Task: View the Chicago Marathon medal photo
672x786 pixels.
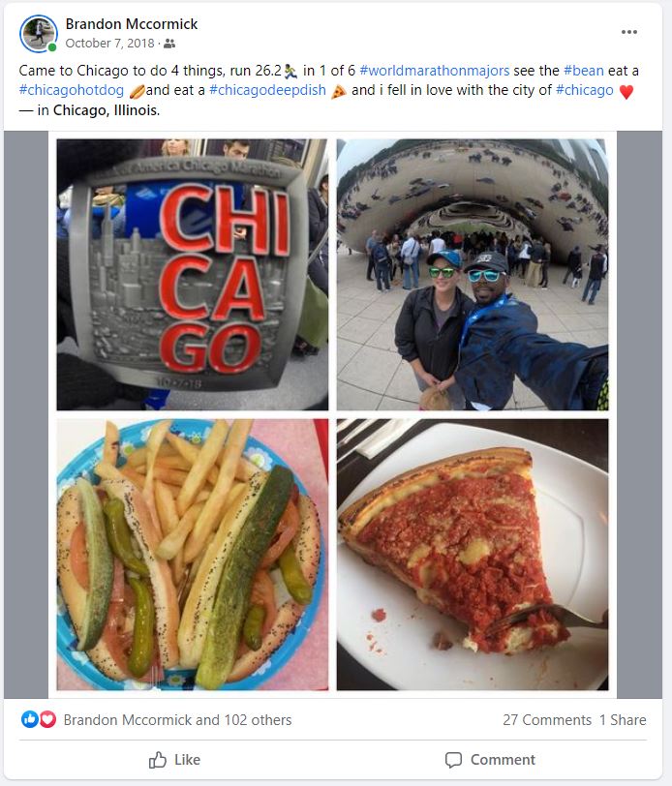Action: [x=193, y=275]
